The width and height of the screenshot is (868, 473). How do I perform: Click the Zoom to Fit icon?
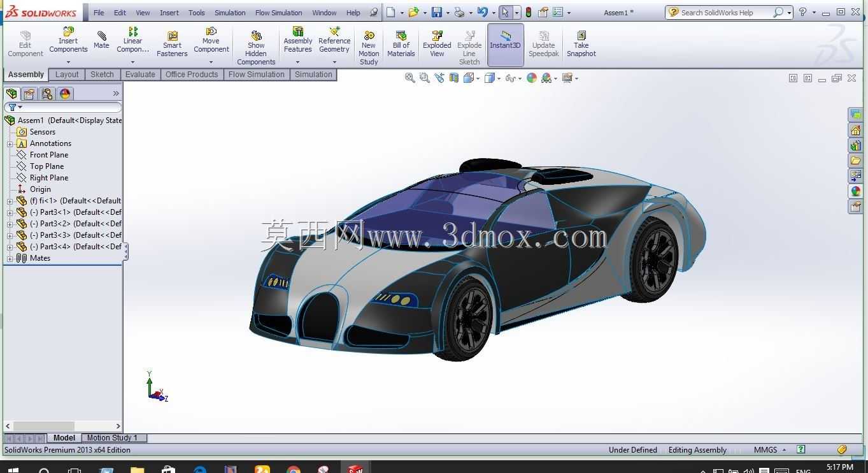coord(410,78)
